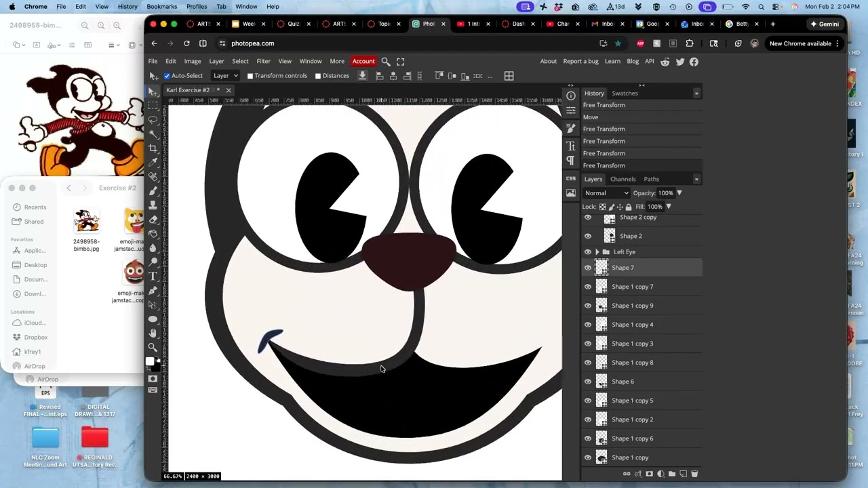The height and width of the screenshot is (488, 868).
Task: Open the CSS panel icon
Action: 571,178
